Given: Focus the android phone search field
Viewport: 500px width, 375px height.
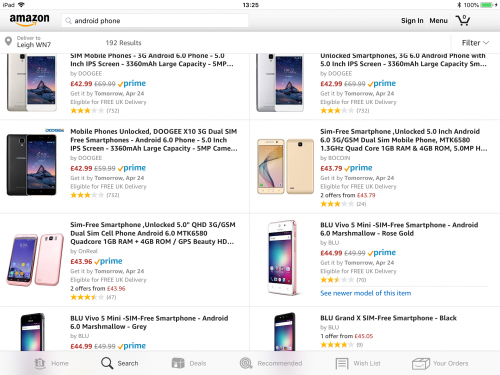Looking at the screenshot, I should coord(155,21).
